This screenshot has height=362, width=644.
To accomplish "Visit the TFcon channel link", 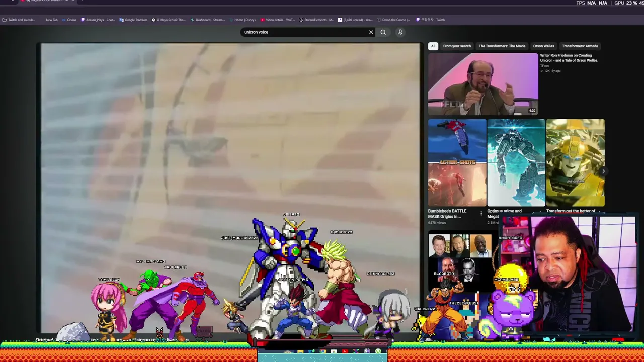I will point(544,66).
